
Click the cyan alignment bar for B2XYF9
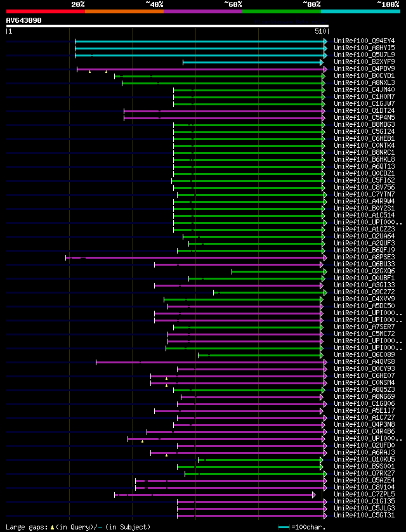pos(252,62)
